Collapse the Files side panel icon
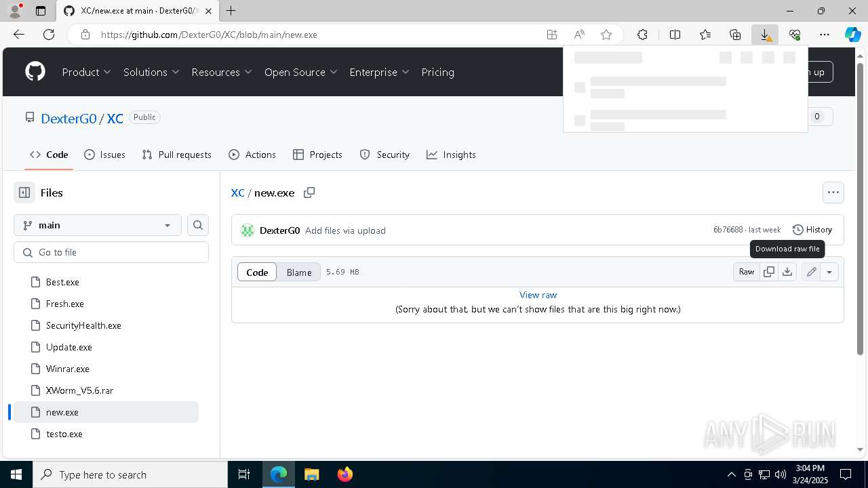 (x=24, y=192)
